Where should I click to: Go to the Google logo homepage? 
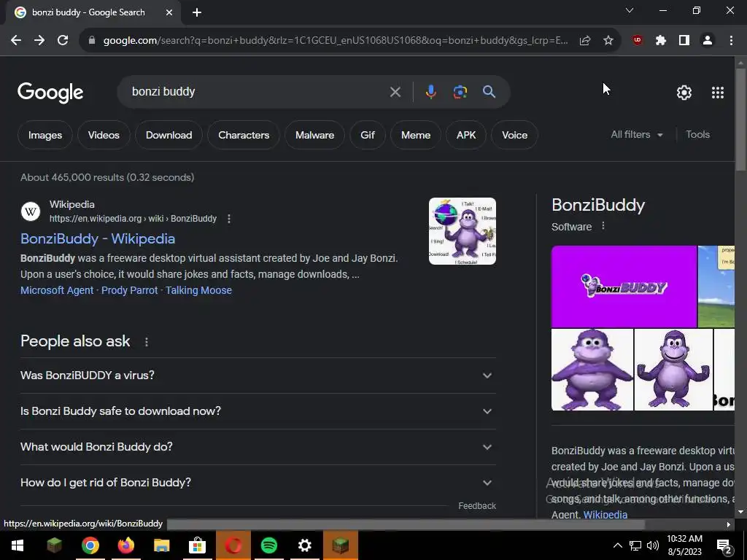pyautogui.click(x=50, y=93)
